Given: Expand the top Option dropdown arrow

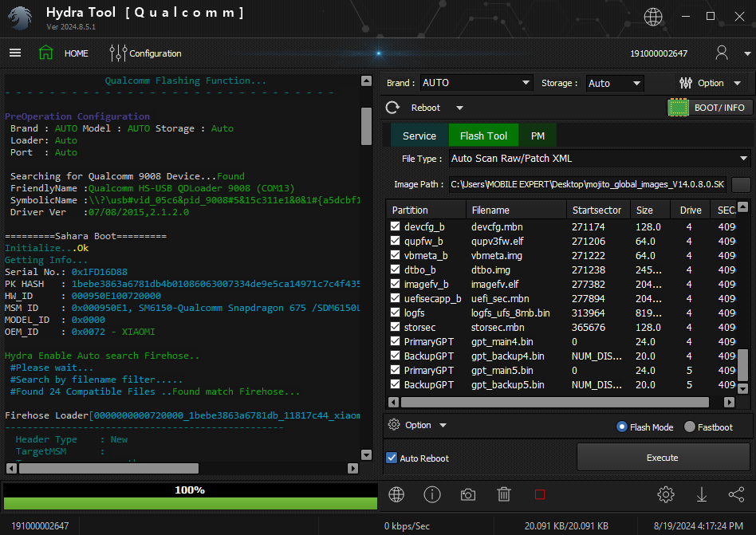Looking at the screenshot, I should click(x=737, y=84).
